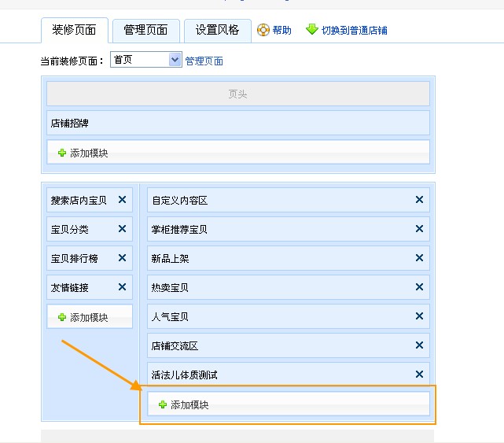
Task: Add a module to the left sidebar
Action: (83, 317)
